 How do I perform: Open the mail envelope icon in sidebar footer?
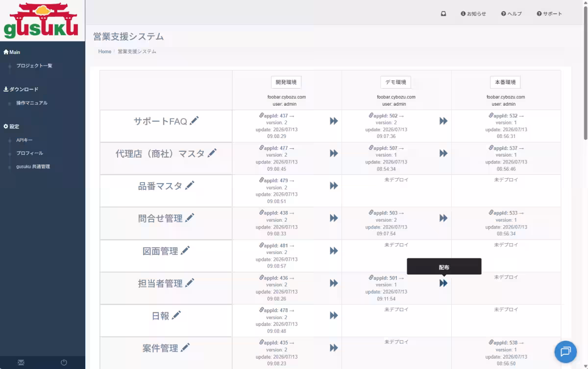[x=21, y=363]
